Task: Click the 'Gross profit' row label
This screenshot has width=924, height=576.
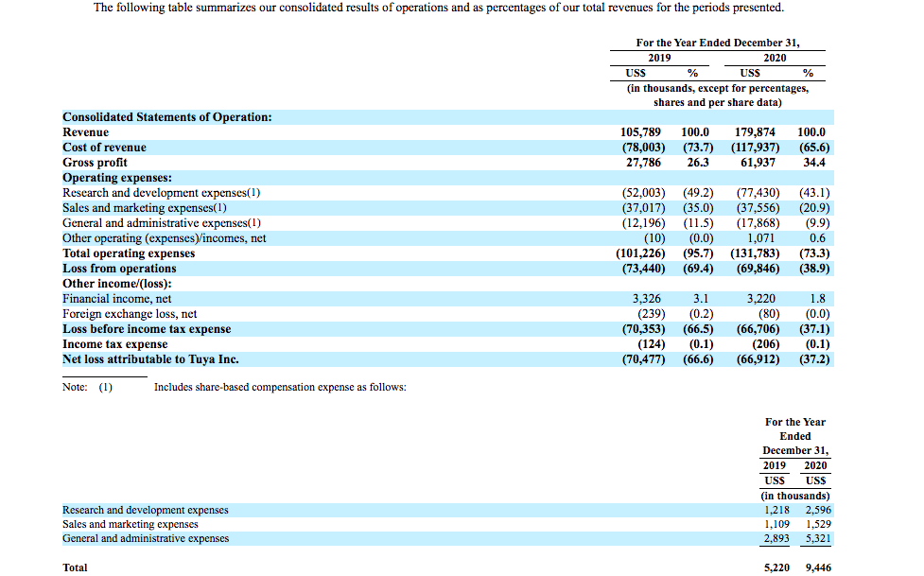Action: coord(95,163)
